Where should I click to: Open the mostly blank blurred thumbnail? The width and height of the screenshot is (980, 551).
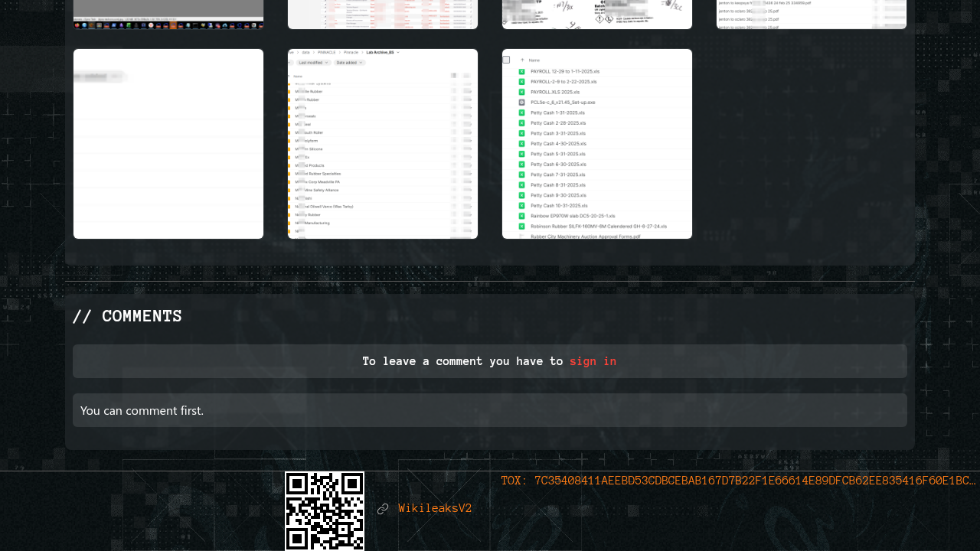pos(168,144)
